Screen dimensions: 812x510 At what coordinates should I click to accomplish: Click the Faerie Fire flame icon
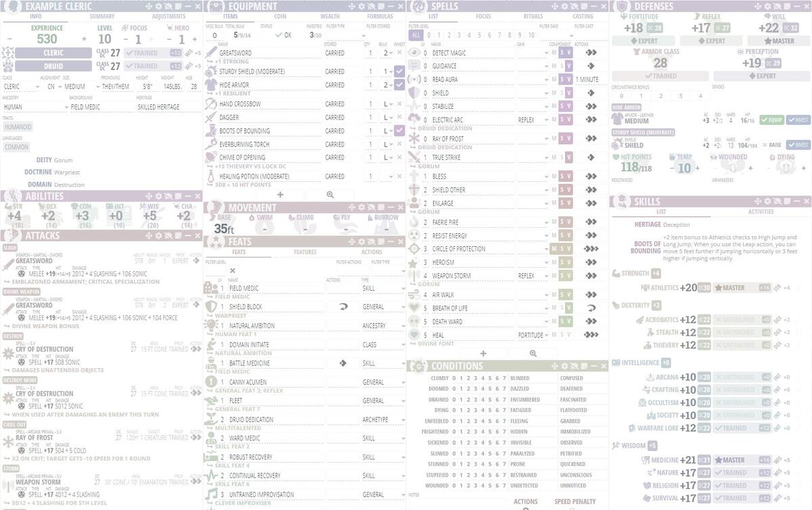[414, 222]
